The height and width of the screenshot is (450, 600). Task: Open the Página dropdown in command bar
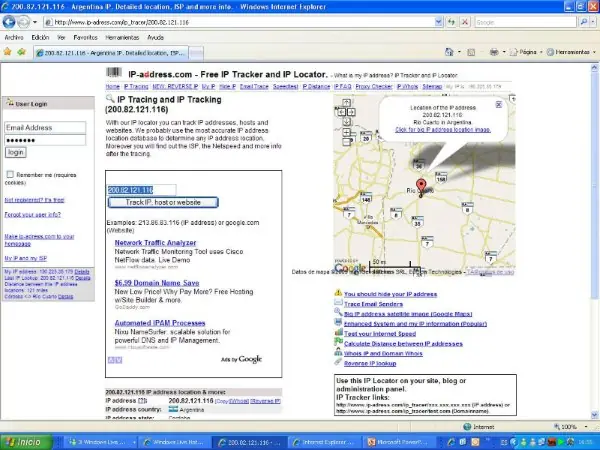coord(526,52)
